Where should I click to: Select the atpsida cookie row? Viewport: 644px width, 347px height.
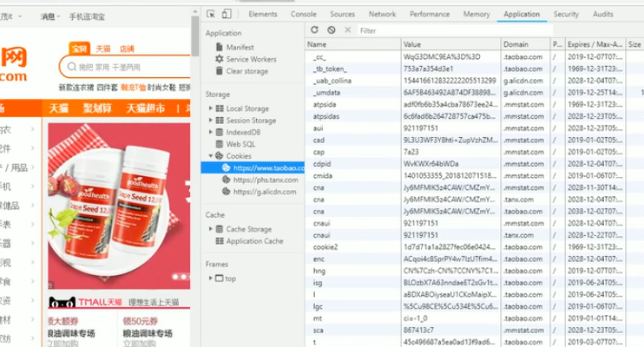[475, 104]
